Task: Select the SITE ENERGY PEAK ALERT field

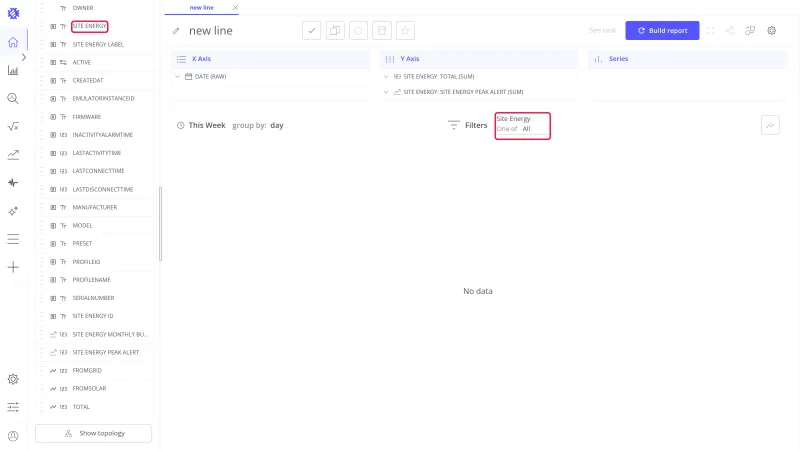Action: [x=106, y=353]
